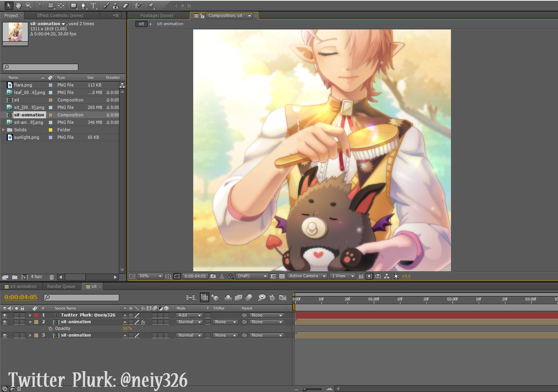Select the Pen tool

pyautogui.click(x=83, y=6)
